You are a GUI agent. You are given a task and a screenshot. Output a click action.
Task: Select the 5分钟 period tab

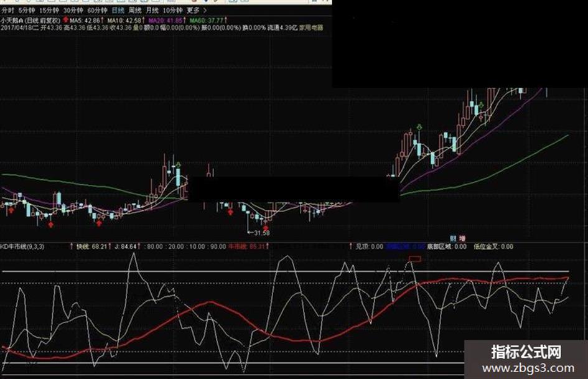coord(26,11)
